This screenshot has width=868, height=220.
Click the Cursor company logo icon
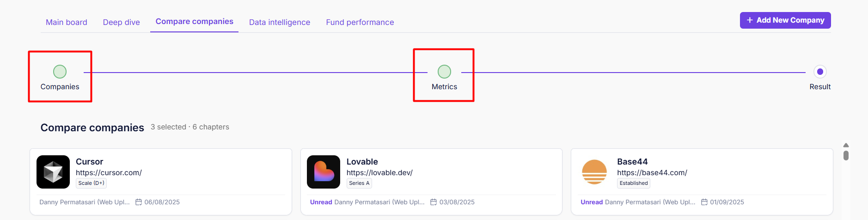coord(53,172)
